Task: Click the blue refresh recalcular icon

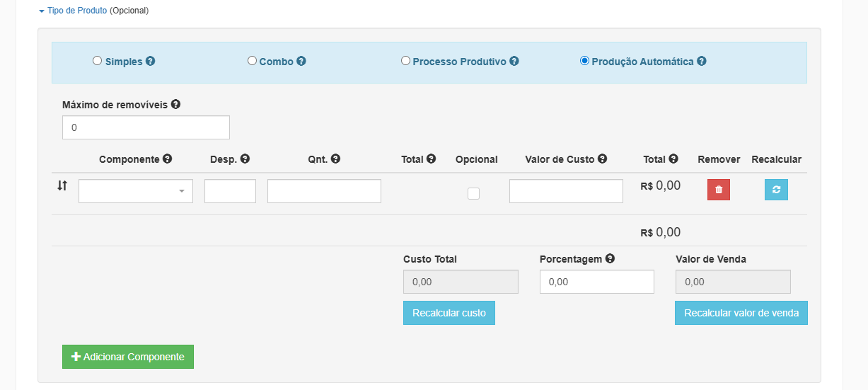Action: pos(776,190)
